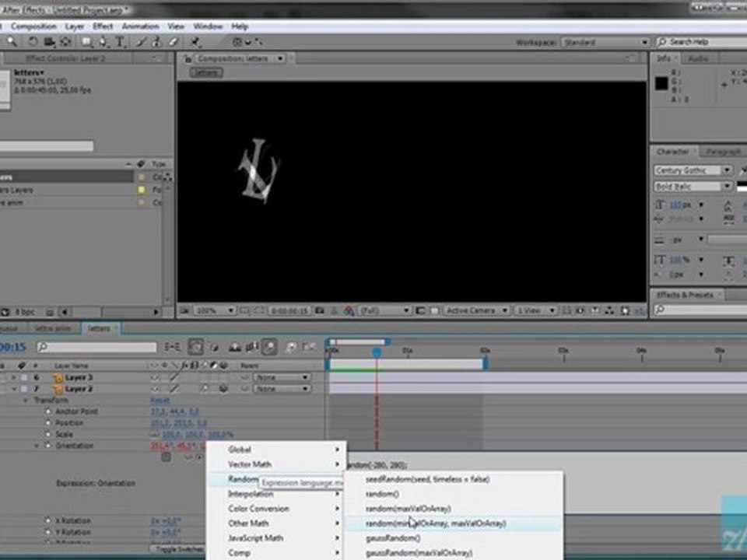Select the Horizontal Type tool
The height and width of the screenshot is (560, 747).
(x=120, y=42)
